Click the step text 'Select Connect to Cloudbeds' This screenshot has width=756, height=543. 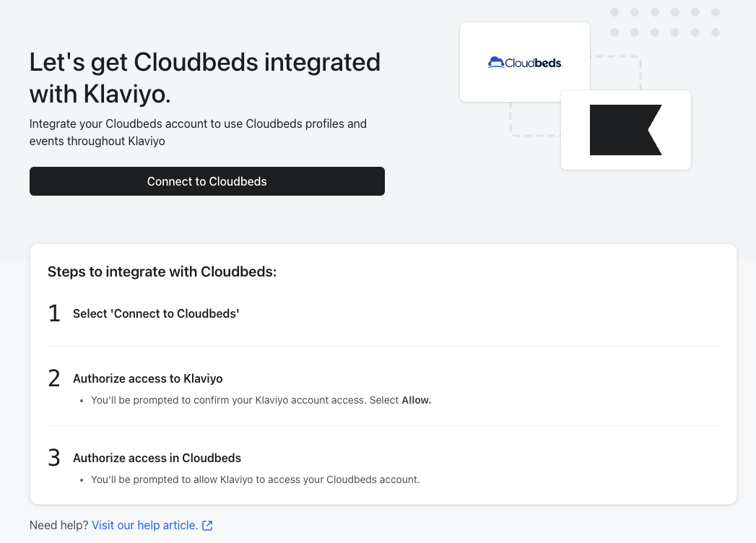click(156, 313)
